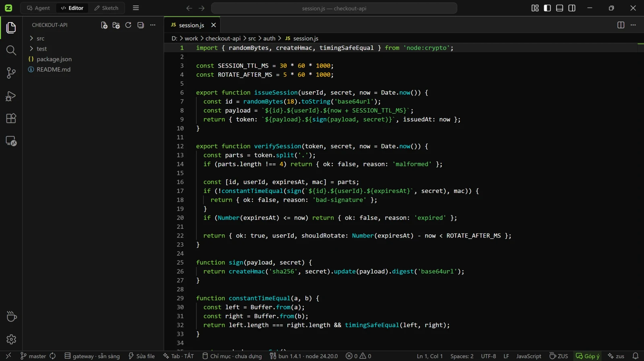Open the Run and Debug view

click(x=11, y=96)
